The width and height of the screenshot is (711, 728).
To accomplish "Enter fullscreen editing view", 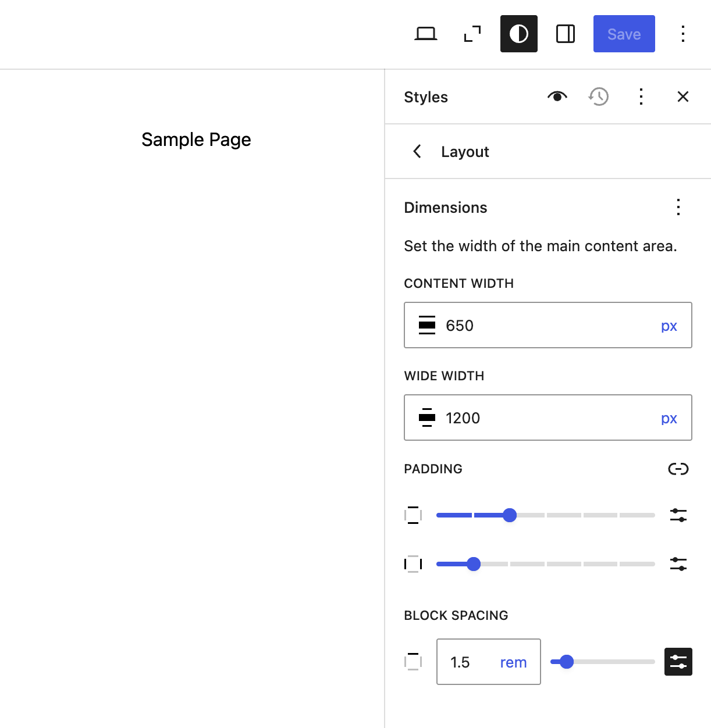I will coord(471,34).
